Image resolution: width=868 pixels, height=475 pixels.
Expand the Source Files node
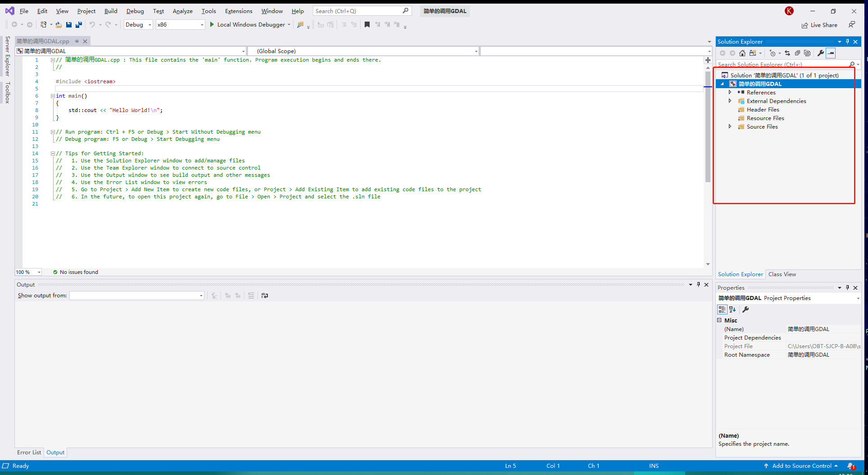click(x=730, y=126)
